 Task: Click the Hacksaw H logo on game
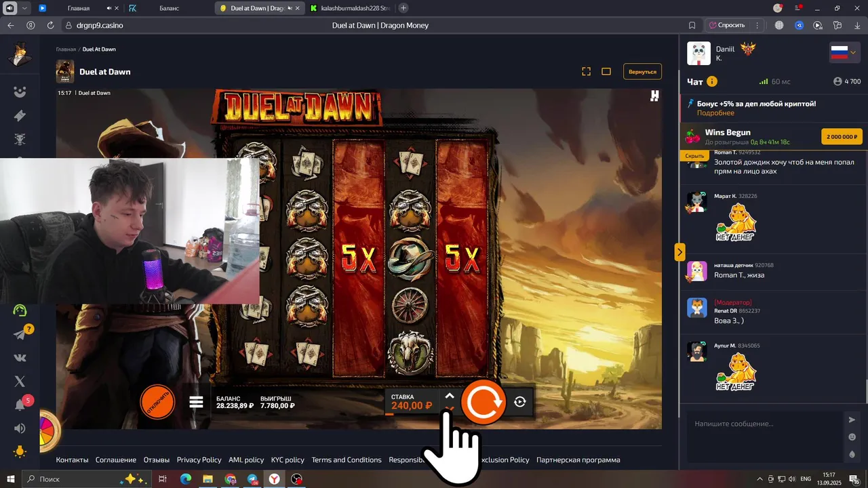(x=654, y=96)
